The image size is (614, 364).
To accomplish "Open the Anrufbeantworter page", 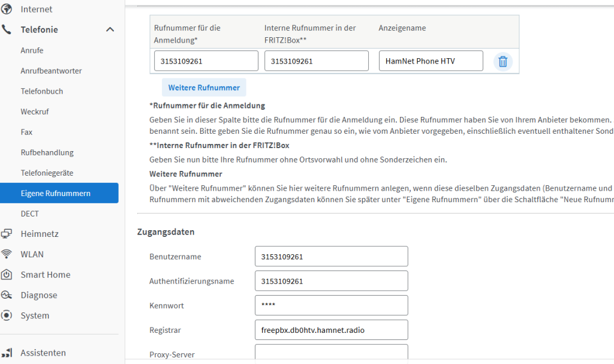I will (x=51, y=71).
